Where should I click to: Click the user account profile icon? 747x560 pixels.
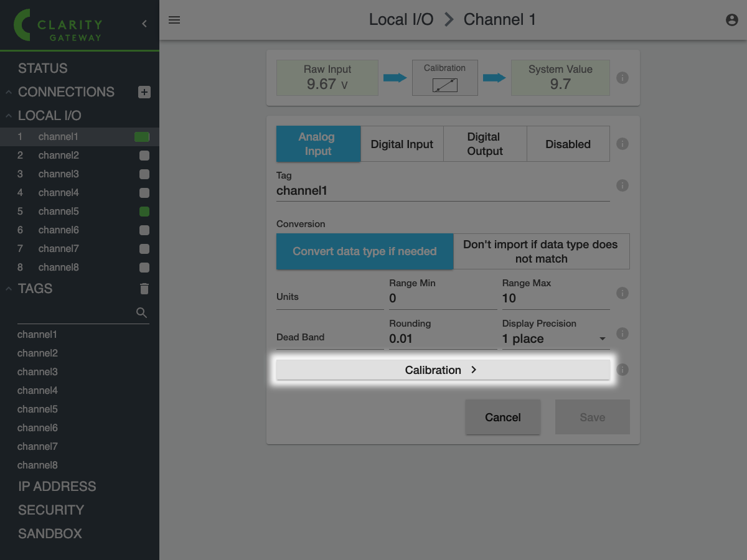point(732,20)
